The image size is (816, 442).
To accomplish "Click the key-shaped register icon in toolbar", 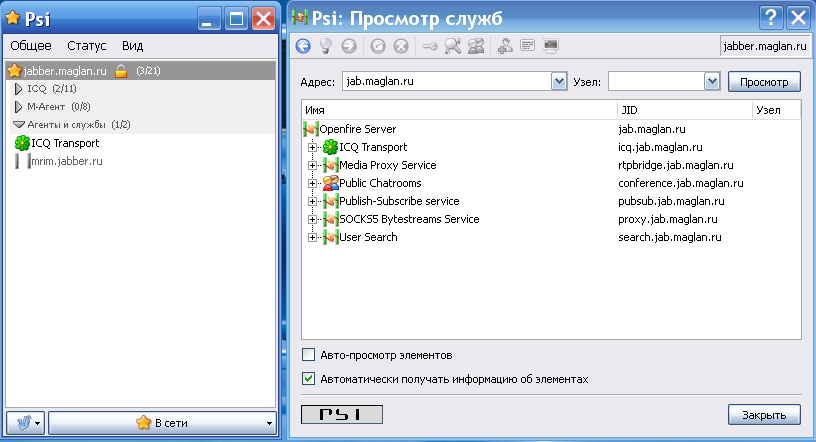I will pyautogui.click(x=429, y=45).
